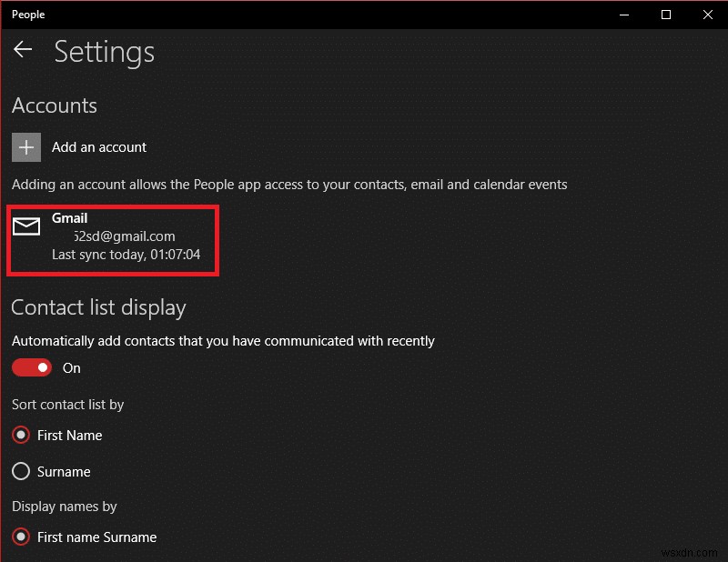
Task: Click the plus icon to add account
Action: (x=26, y=147)
